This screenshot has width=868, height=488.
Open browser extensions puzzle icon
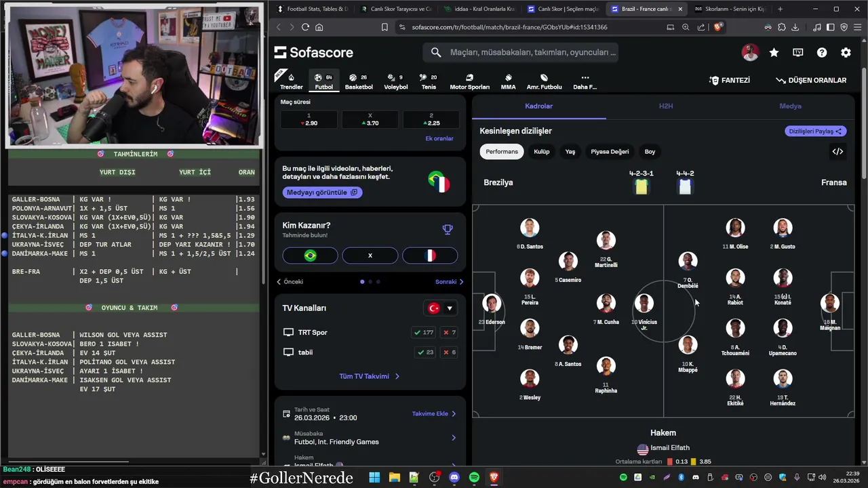(782, 27)
